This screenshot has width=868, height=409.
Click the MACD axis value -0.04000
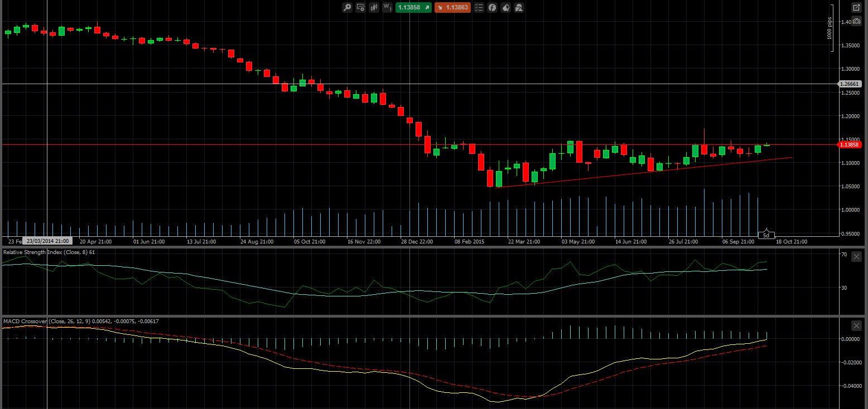851,386
